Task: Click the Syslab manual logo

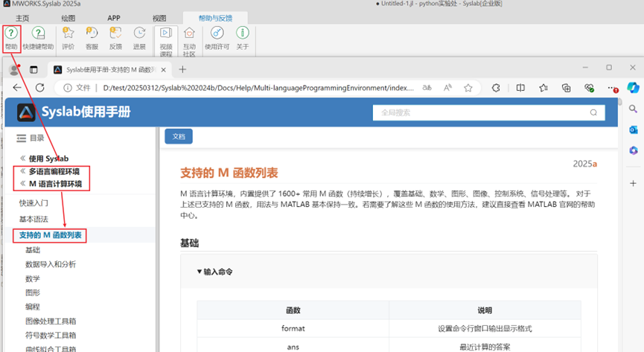Action: [x=26, y=112]
